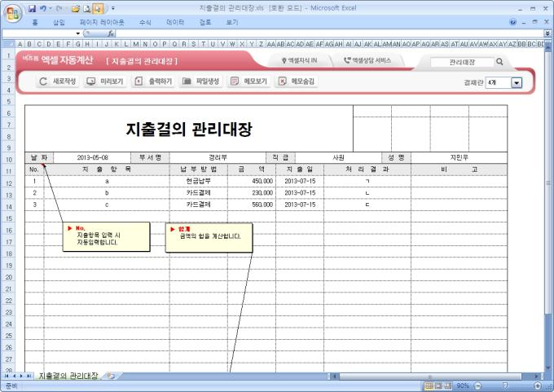Click the Redo arrow icon

pos(59,8)
